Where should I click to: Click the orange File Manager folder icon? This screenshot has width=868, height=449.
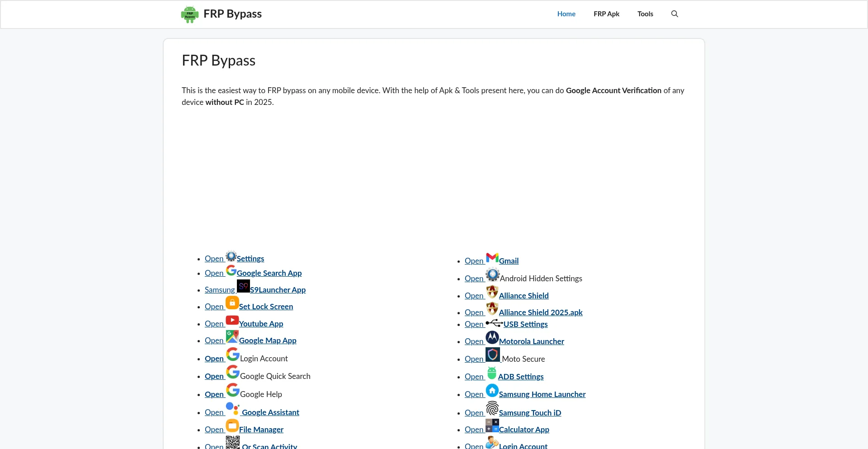coord(232,425)
